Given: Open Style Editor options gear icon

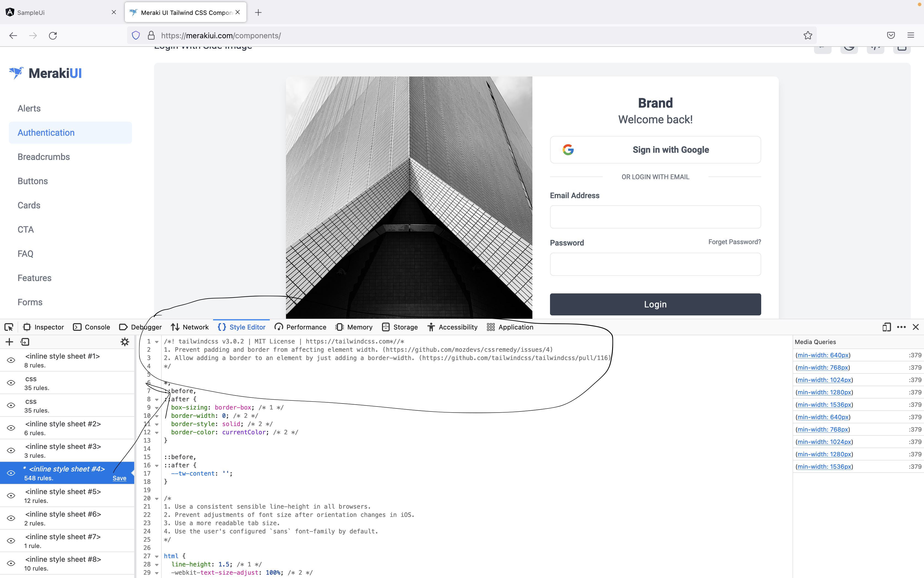Looking at the screenshot, I should click(x=125, y=342).
